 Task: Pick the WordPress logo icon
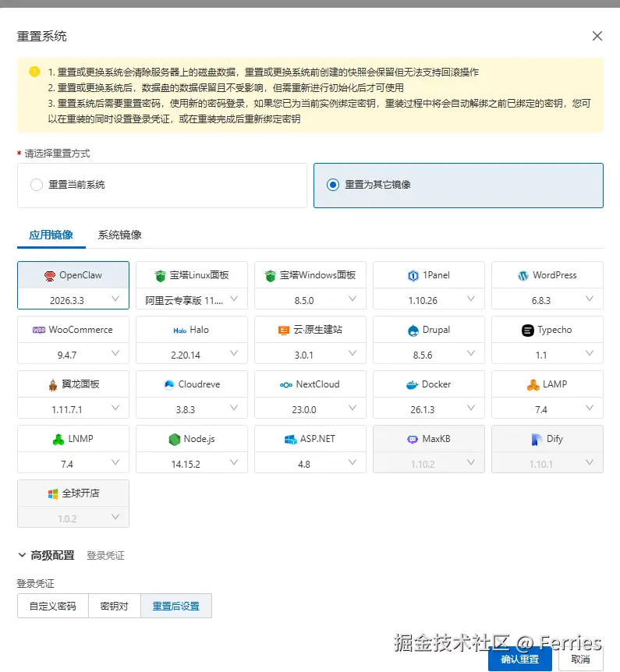coord(523,275)
